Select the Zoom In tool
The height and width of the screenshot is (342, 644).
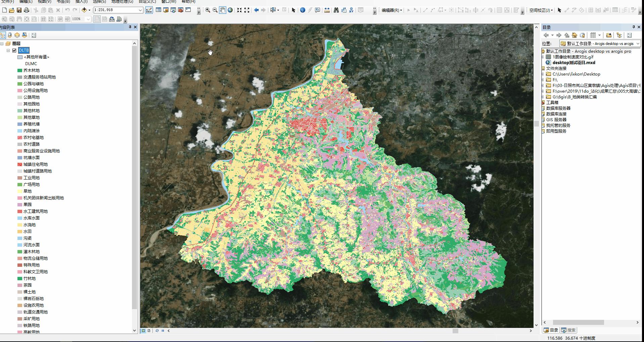(208, 10)
